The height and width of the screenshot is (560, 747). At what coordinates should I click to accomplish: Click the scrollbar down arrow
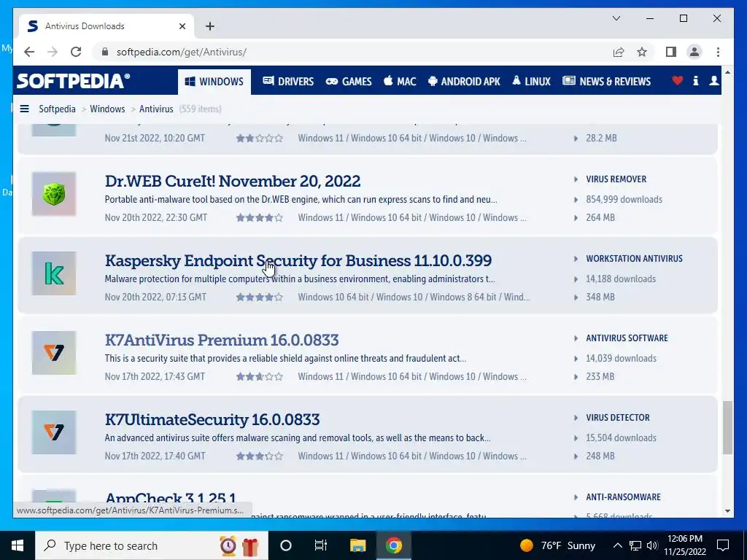(727, 511)
